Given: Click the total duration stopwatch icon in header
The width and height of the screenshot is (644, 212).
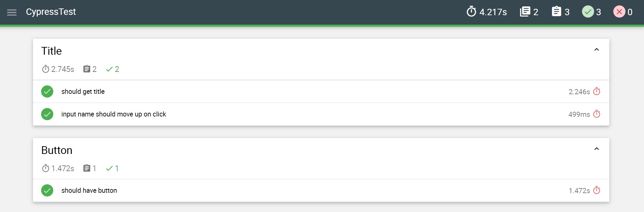Looking at the screenshot, I should (x=471, y=12).
